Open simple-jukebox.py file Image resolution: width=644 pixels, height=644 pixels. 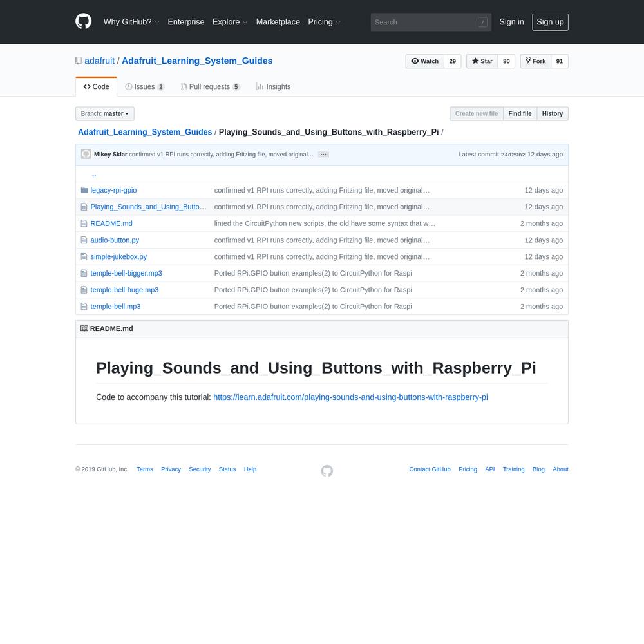click(x=118, y=257)
